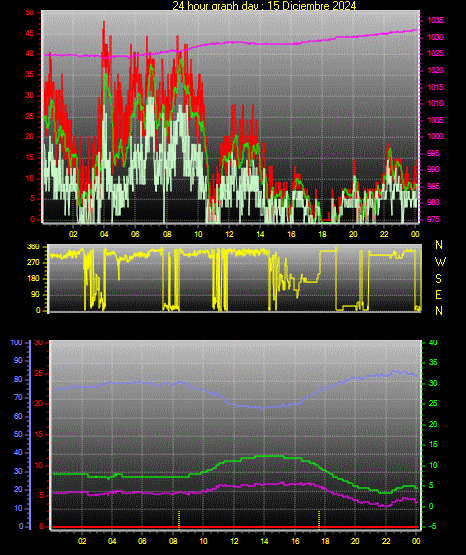Click the 100 humidity axis label
Viewport: 466px width, 555px height.
click(x=16, y=342)
